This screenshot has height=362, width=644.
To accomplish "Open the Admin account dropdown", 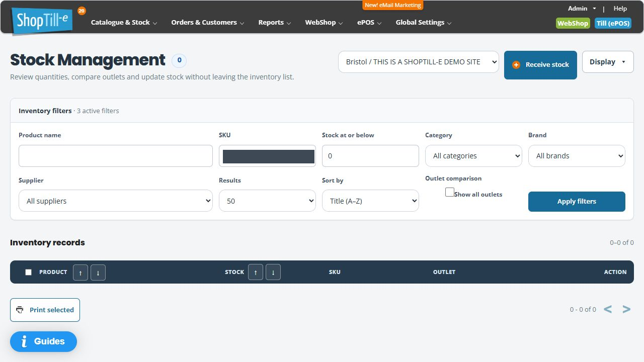I will (582, 9).
